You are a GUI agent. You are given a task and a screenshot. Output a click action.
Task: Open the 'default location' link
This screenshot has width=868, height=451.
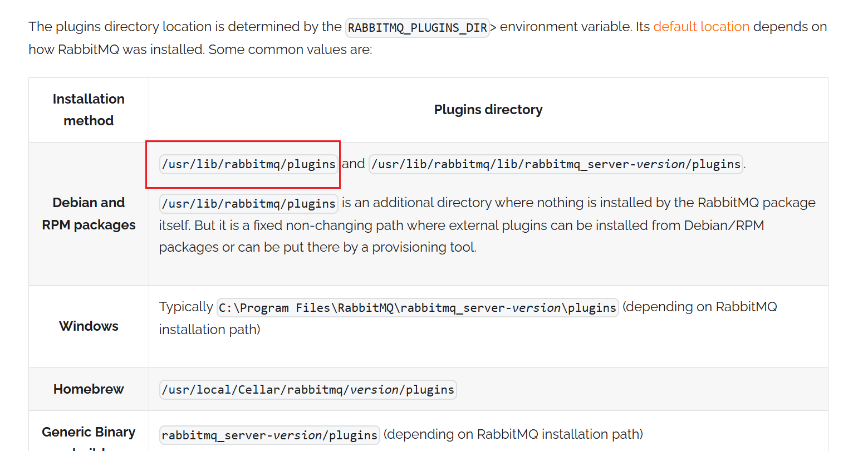(x=701, y=27)
